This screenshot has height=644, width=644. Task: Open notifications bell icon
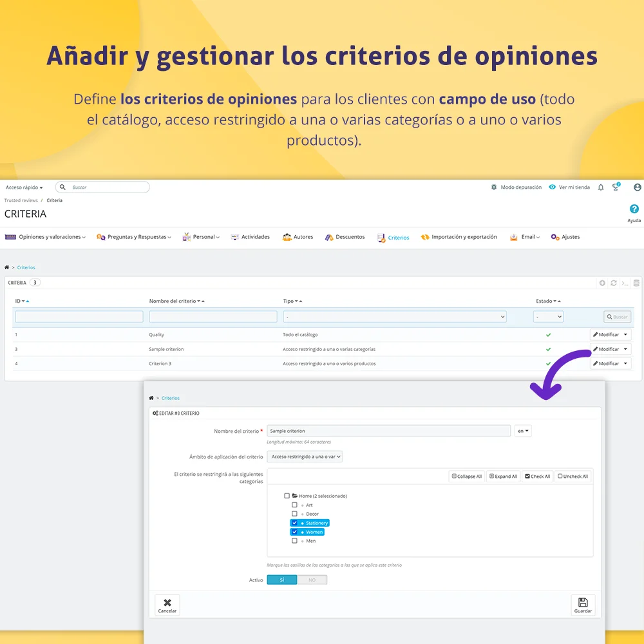[x=600, y=187]
